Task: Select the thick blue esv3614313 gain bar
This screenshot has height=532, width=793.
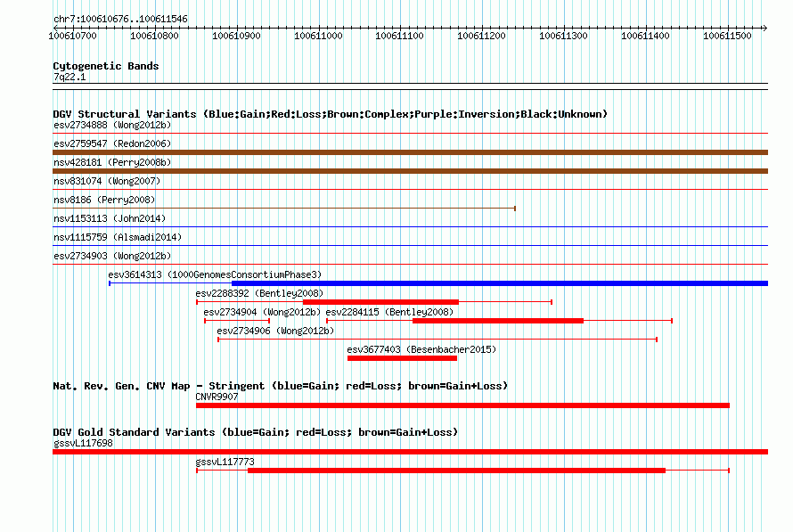Action: [500, 283]
